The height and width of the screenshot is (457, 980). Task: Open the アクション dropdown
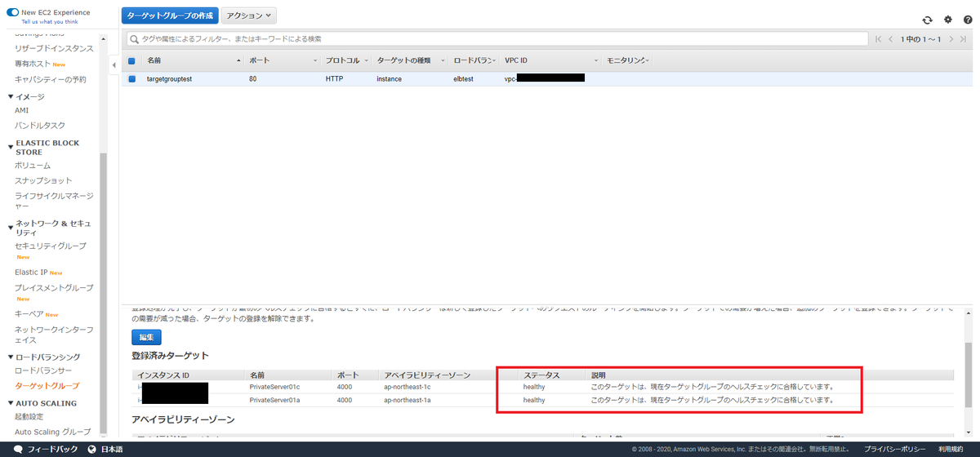pos(249,16)
